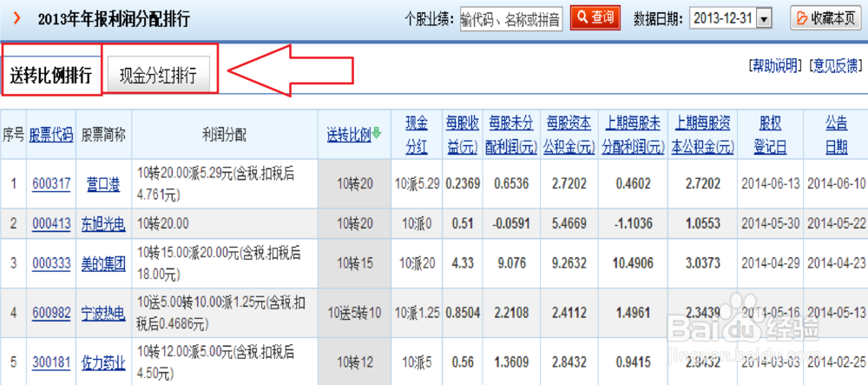Click the 10送5转10 ratio cell

355,314
